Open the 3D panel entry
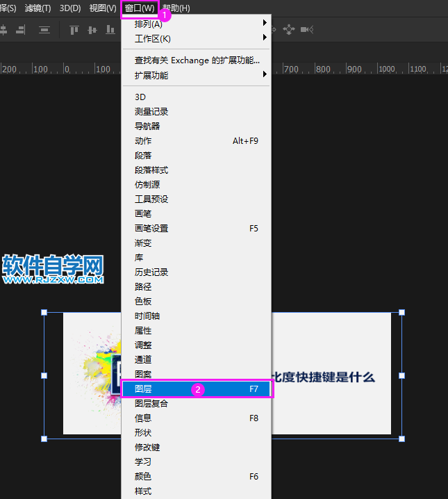This screenshot has height=499, width=448. point(196,97)
